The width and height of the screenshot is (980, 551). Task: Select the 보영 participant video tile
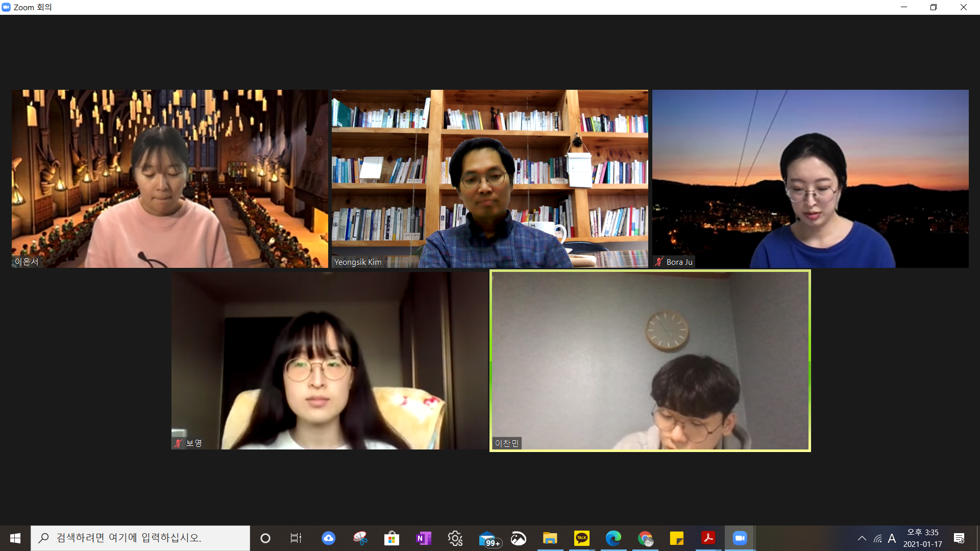(x=330, y=360)
